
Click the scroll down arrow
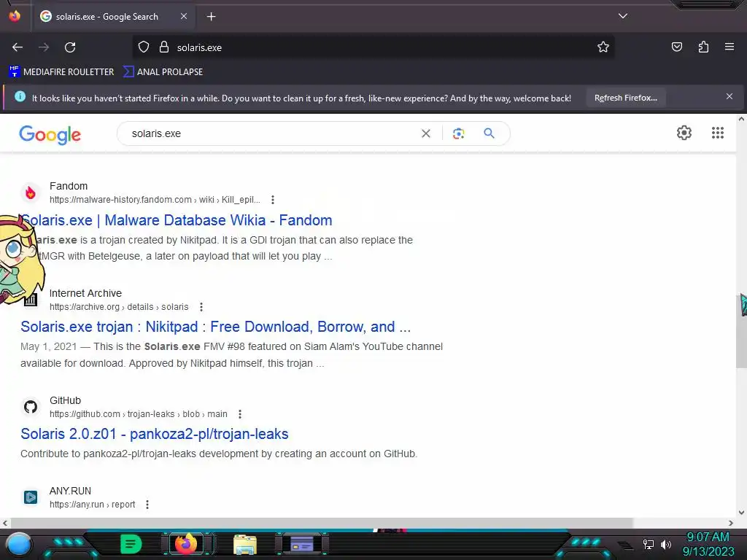coord(741,513)
